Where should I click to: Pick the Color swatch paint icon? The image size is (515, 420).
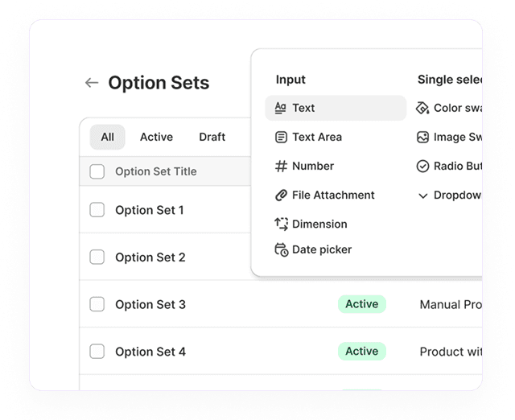coord(422,108)
